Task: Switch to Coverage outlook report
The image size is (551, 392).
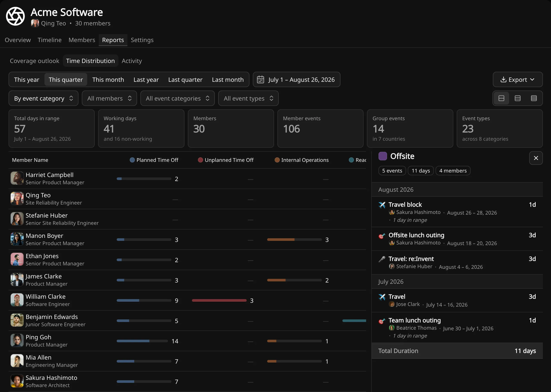Action: [35, 61]
